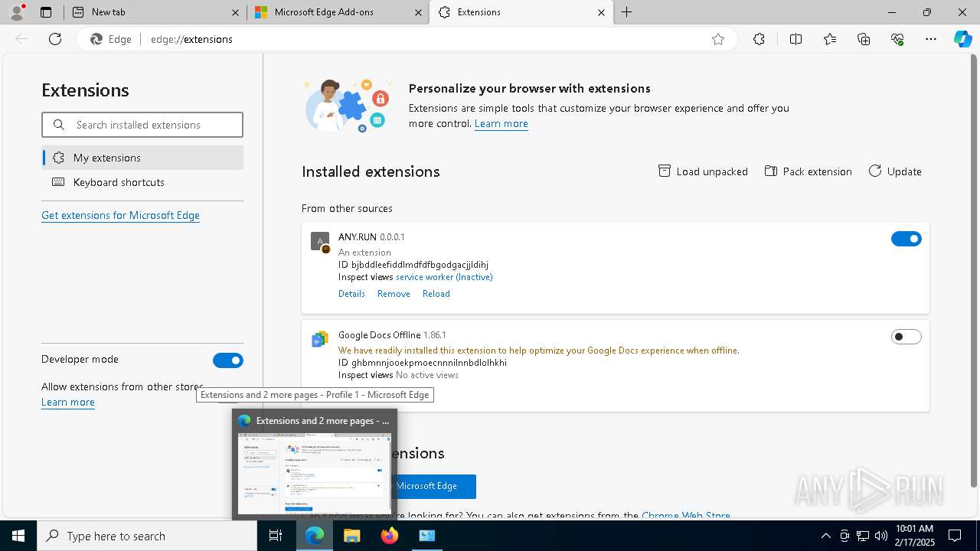Switch to Microsoft Edge Add-ons tab
This screenshot has height=551, width=980.
click(x=337, y=12)
